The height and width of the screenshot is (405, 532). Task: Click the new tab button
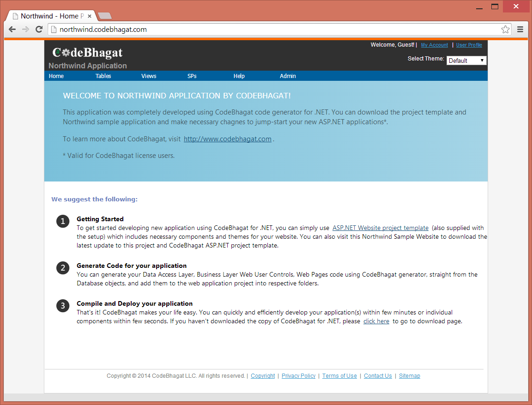105,16
